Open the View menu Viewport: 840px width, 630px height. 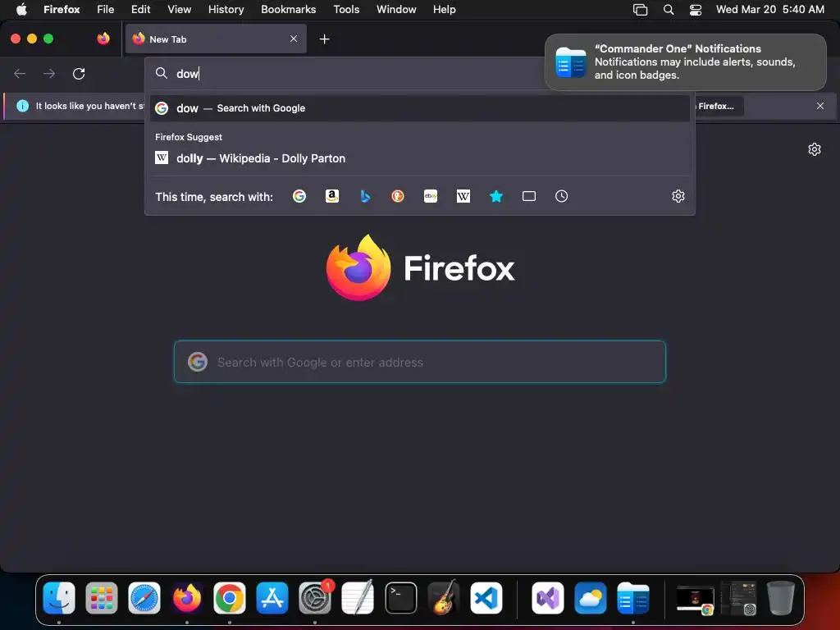click(179, 9)
